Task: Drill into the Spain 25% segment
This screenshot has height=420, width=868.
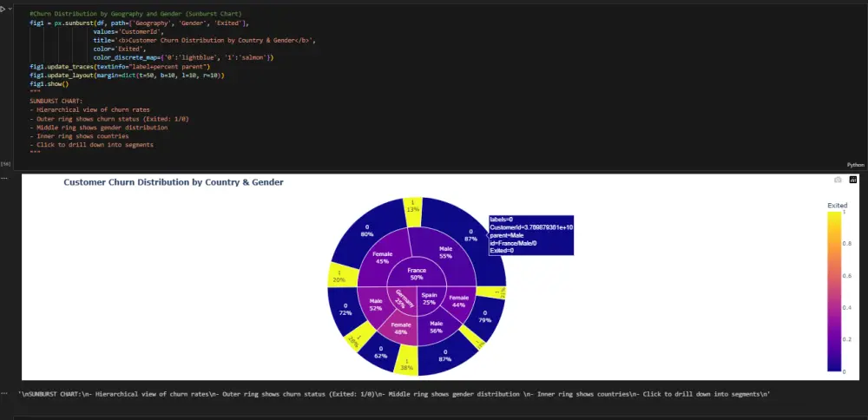Action: tap(429, 299)
